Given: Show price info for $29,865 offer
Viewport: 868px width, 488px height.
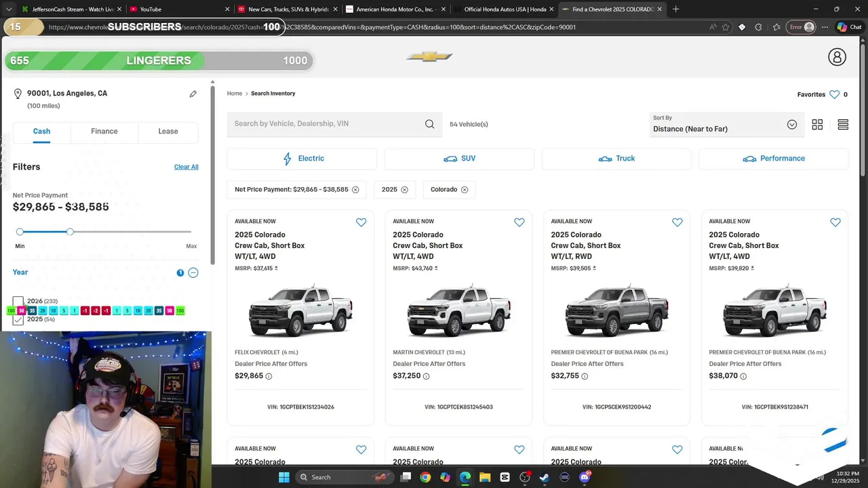Looking at the screenshot, I should (269, 376).
